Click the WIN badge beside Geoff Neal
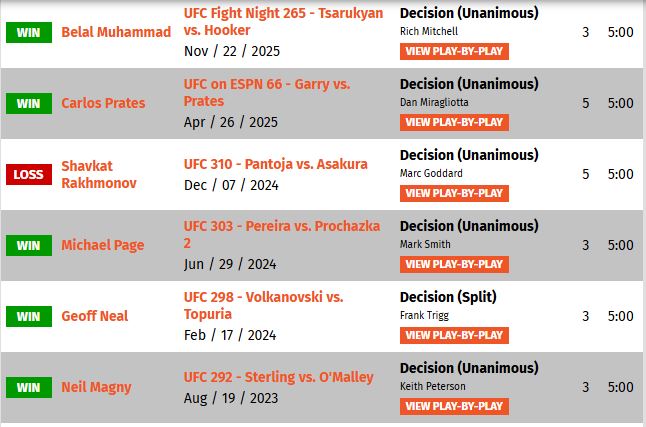 coord(29,316)
